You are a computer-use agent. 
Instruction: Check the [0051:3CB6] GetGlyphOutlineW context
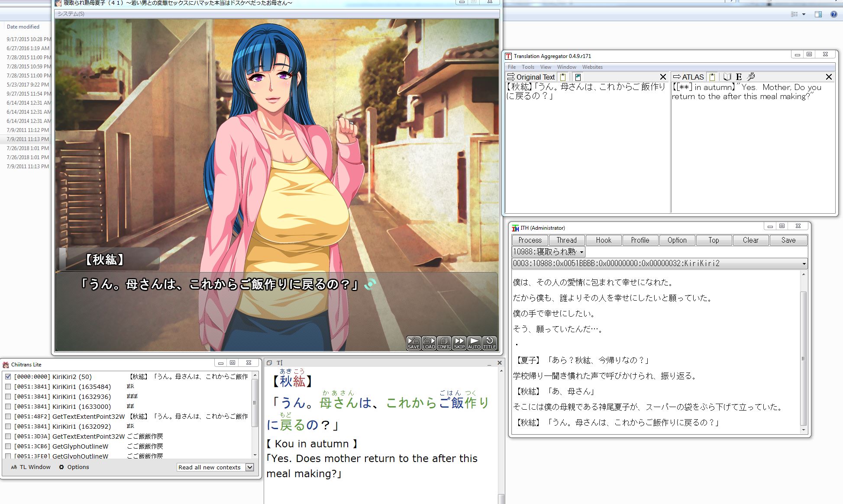coord(8,446)
